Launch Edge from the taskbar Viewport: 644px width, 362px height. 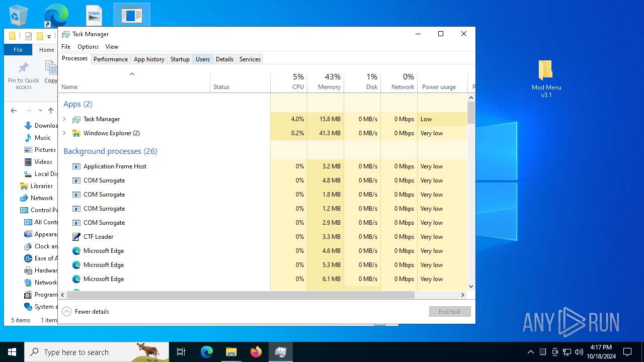(207, 352)
